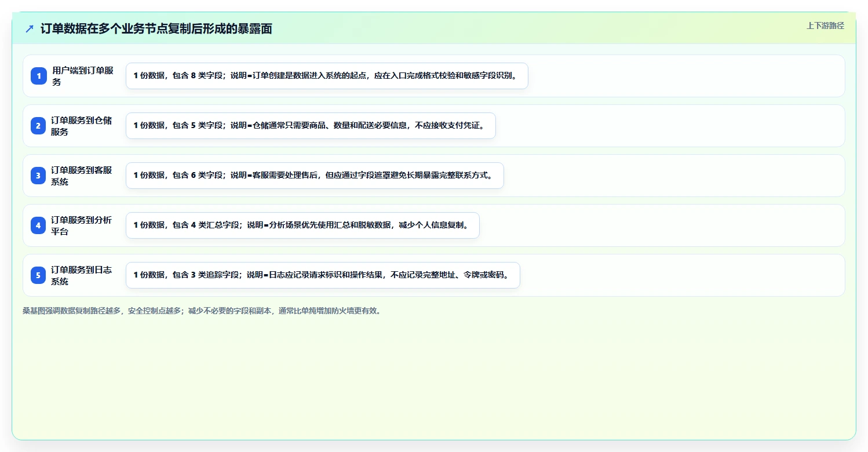This screenshot has height=452, width=868.
Task: Click the step 2 number badge
Action: (x=38, y=126)
